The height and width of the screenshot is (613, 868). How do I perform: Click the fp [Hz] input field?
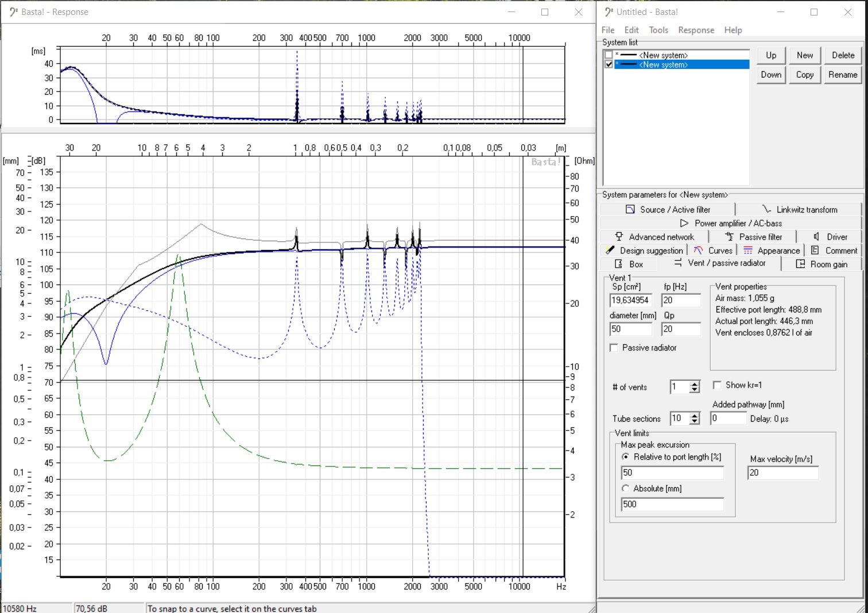[x=681, y=300]
